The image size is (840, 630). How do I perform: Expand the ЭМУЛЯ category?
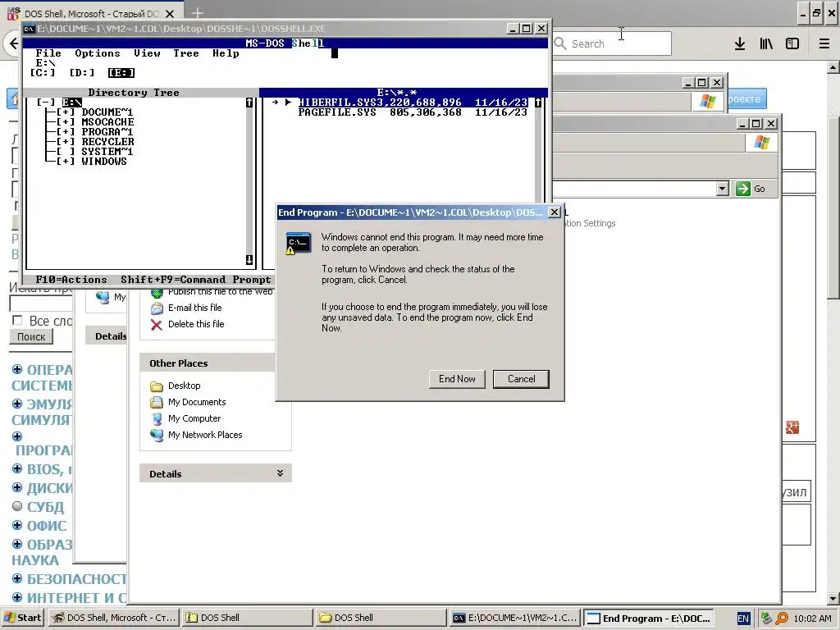tap(17, 404)
